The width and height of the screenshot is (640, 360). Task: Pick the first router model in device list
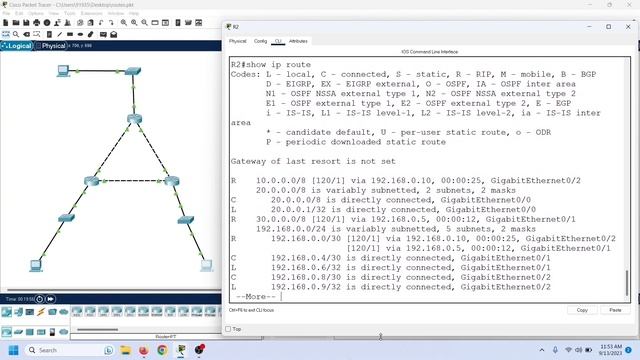(77, 312)
